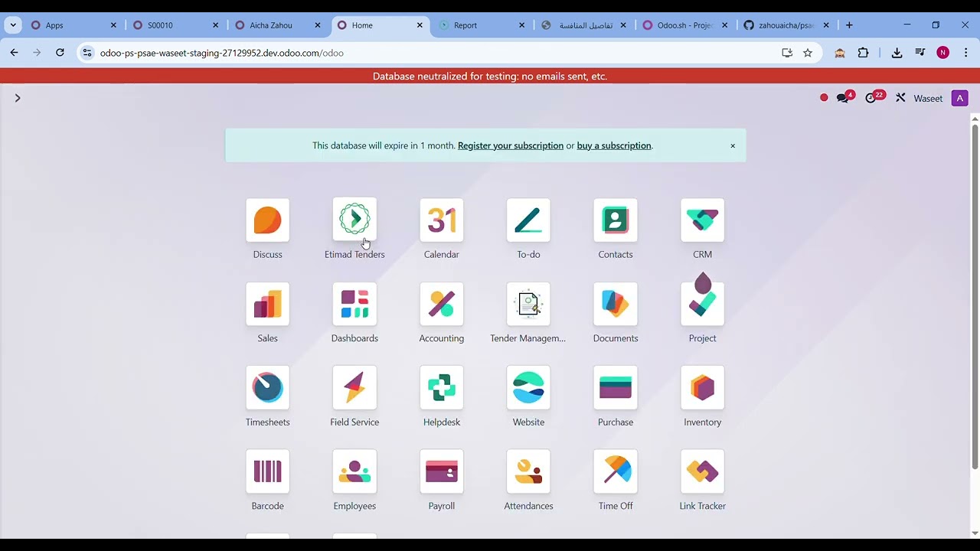Open the CRM app
The height and width of the screenshot is (551, 980).
pos(702,220)
